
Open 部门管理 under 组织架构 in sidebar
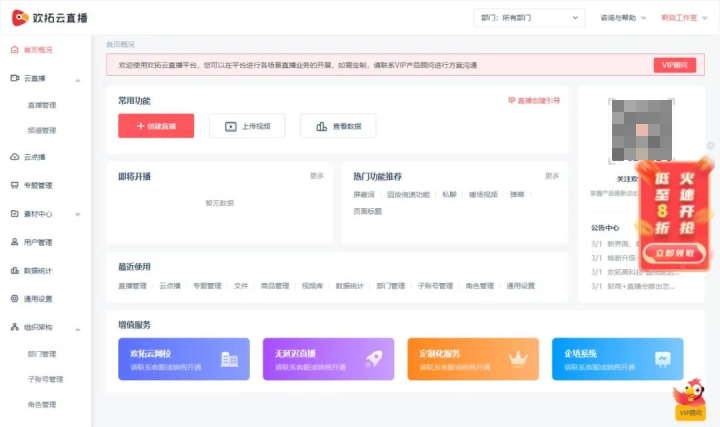42,354
